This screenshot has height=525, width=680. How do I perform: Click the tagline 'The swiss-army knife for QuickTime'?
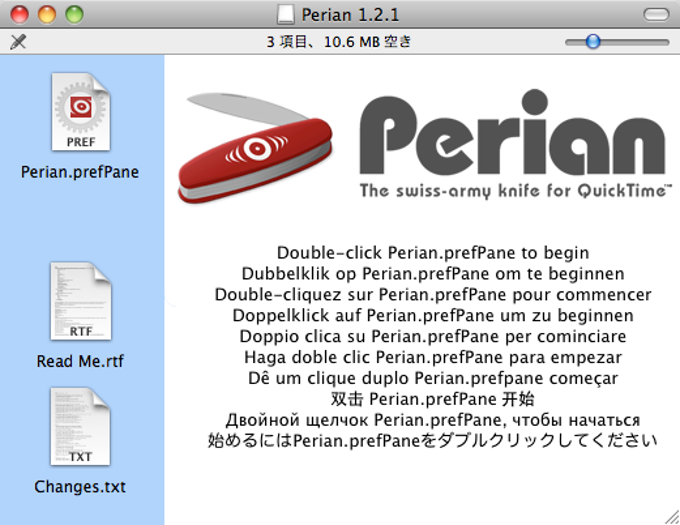(516, 191)
